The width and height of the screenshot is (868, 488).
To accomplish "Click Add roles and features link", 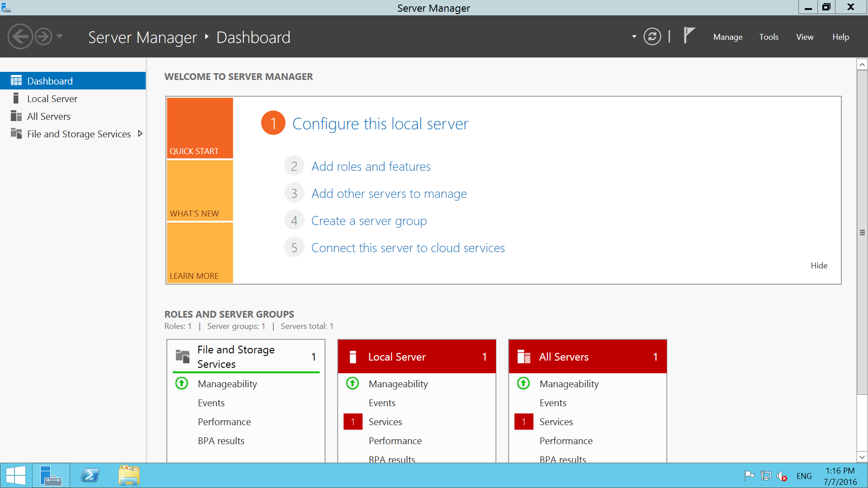I will click(371, 166).
